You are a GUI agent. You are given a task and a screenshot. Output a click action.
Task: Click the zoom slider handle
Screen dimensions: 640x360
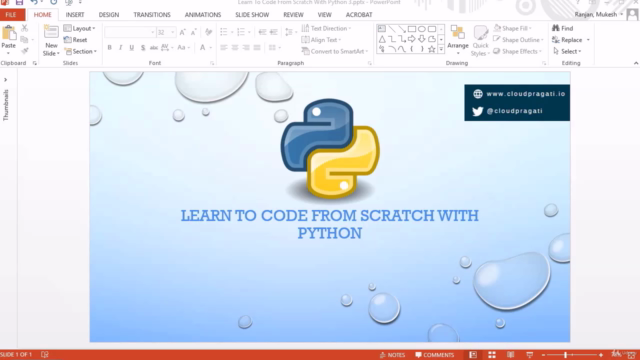coord(565,355)
